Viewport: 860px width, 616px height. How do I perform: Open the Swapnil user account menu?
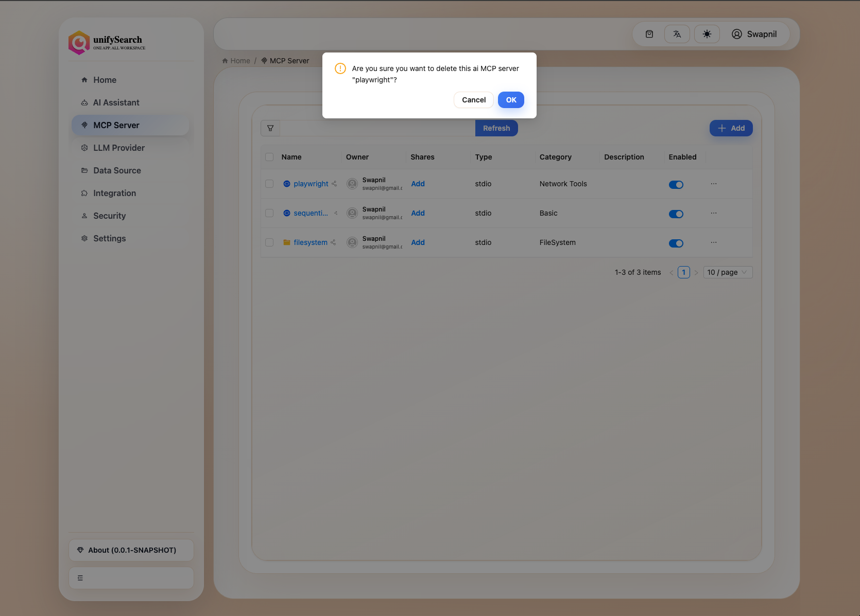tap(754, 34)
